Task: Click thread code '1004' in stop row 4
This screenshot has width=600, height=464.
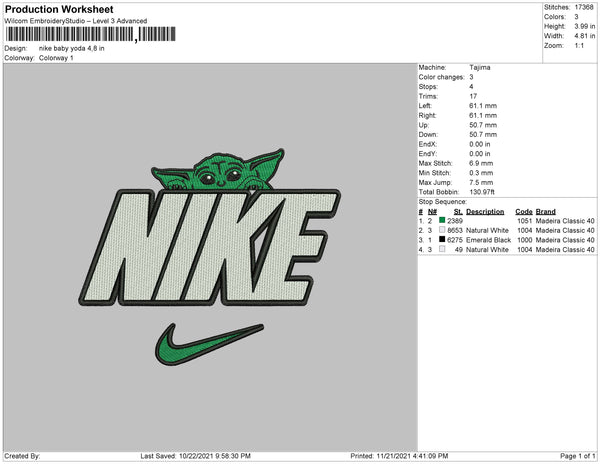Action: [x=525, y=250]
